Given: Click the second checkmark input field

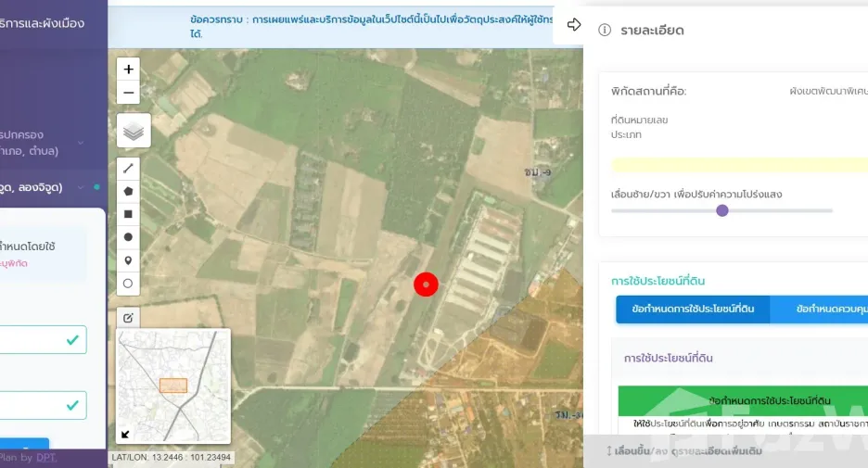Looking at the screenshot, I should 44,406.
